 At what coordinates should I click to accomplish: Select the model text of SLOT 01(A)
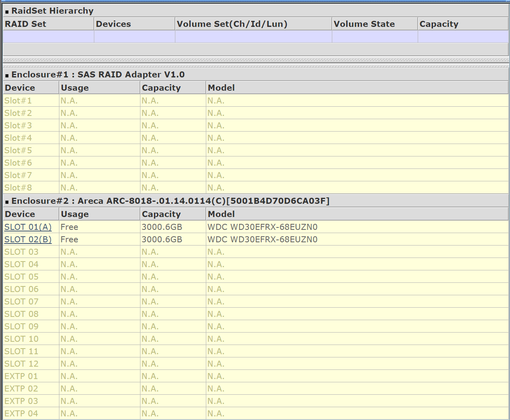point(262,227)
